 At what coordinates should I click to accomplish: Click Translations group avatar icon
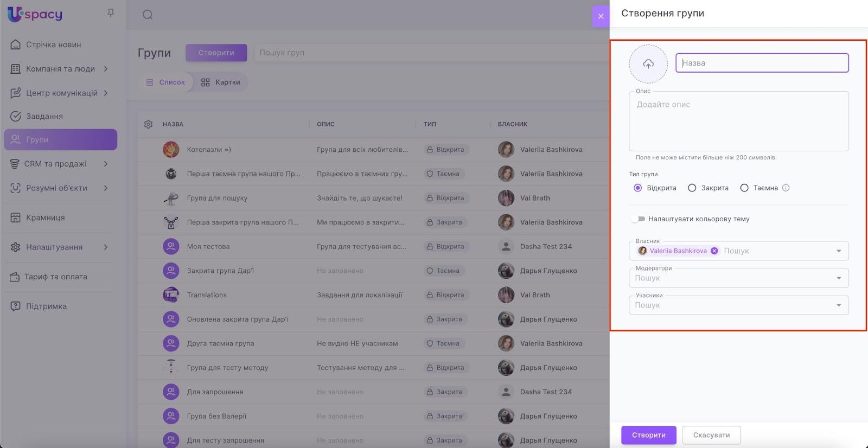coord(171,295)
